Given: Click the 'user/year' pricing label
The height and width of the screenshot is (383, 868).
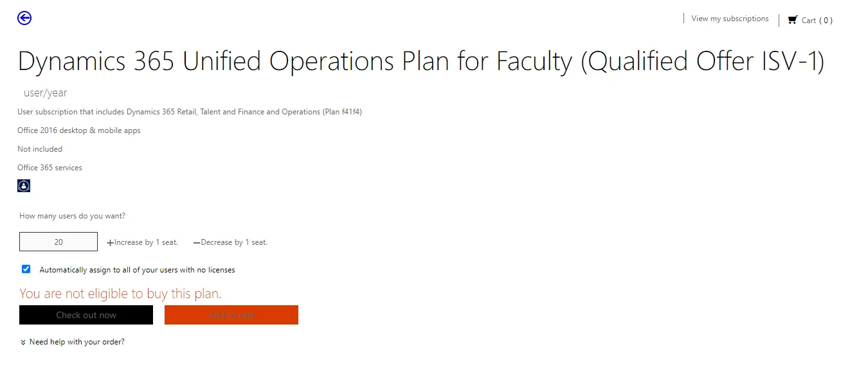Looking at the screenshot, I should 46,93.
